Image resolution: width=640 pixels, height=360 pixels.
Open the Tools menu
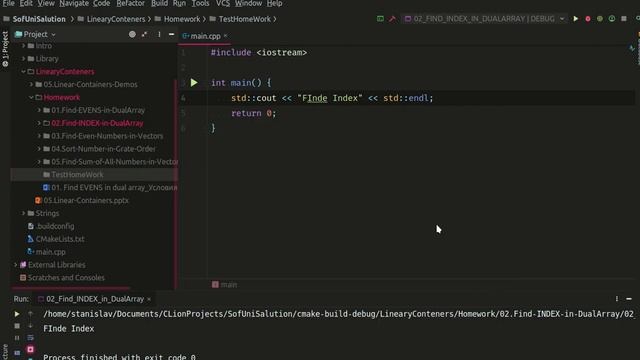[200, 3]
